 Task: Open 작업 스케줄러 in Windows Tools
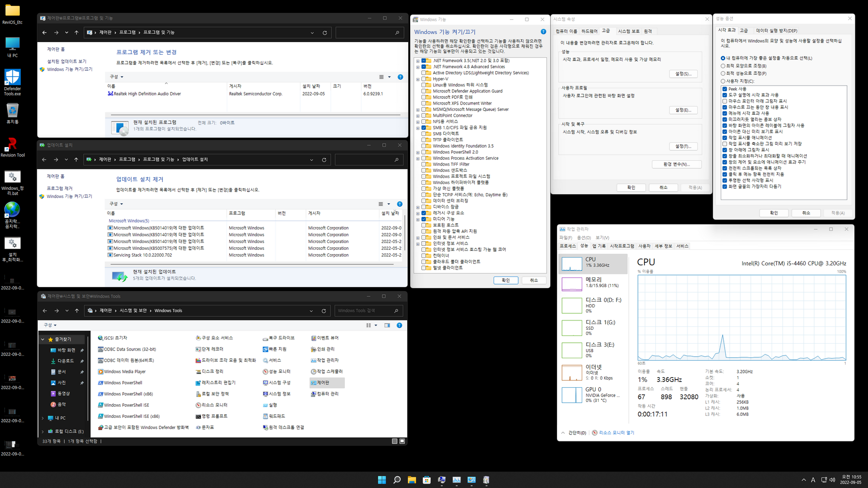(327, 371)
